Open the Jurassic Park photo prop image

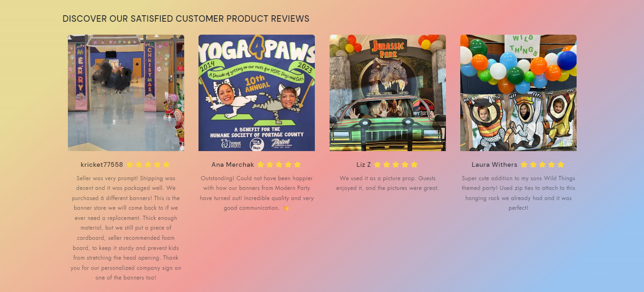388,93
